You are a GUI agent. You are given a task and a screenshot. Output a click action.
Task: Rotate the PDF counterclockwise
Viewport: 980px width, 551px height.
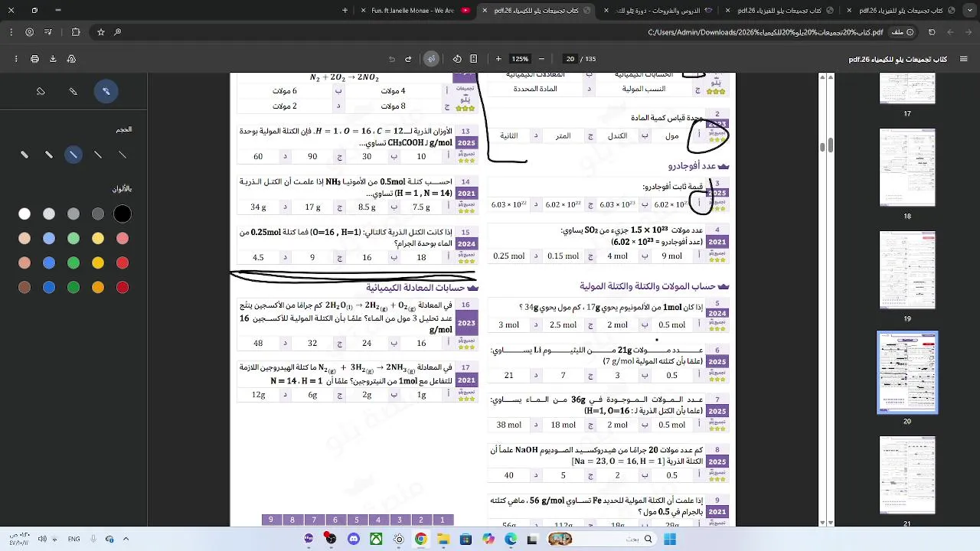pyautogui.click(x=457, y=59)
